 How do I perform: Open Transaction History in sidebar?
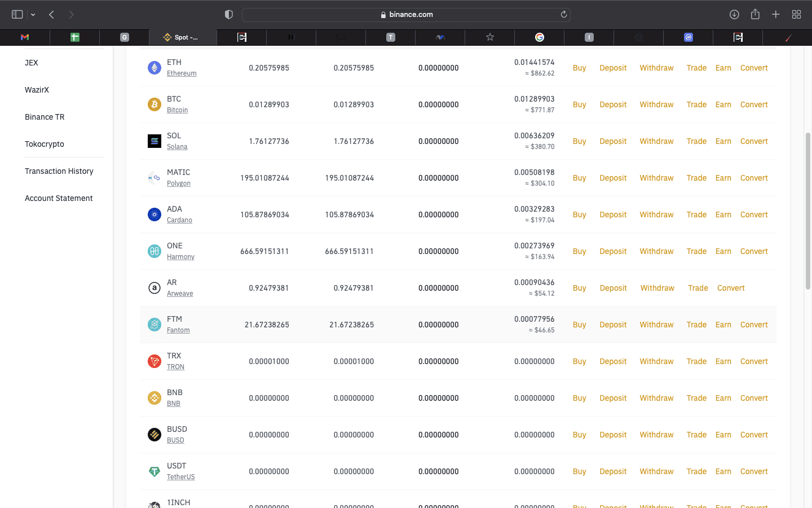click(59, 171)
